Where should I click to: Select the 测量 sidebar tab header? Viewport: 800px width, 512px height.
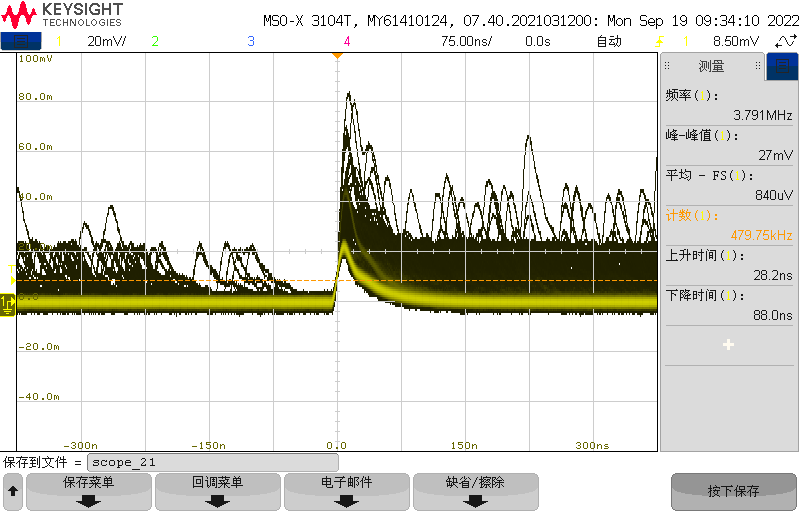coord(712,67)
